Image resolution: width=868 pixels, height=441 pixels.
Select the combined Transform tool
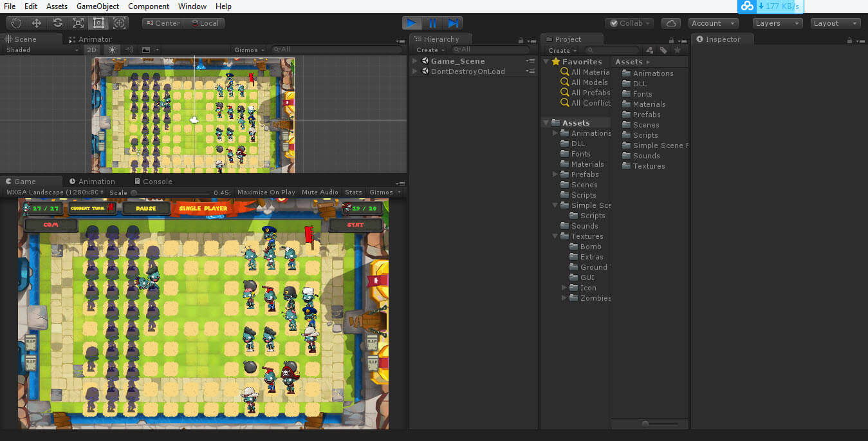coord(119,23)
